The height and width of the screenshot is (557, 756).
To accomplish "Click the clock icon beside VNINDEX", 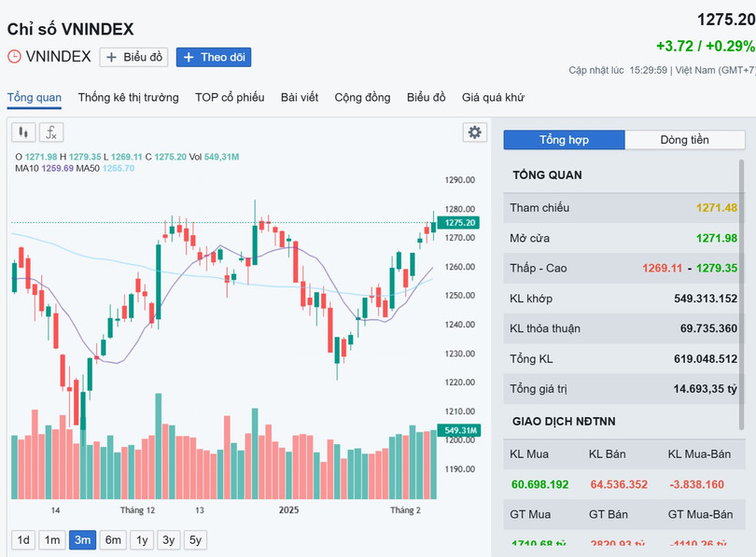I will [14, 56].
